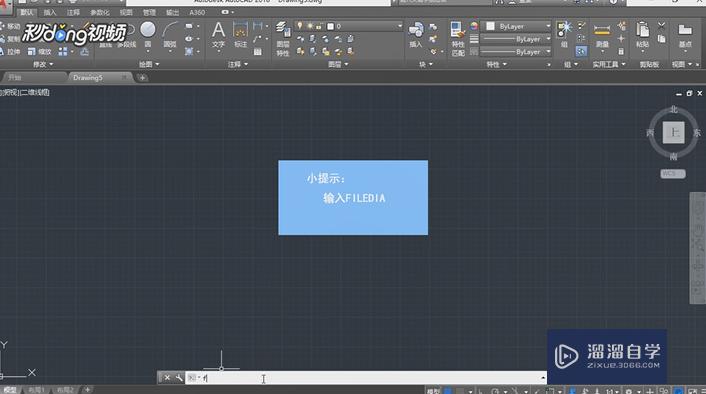
Task: Expand the 注释 (Annotation) panel title
Action: coord(238,64)
